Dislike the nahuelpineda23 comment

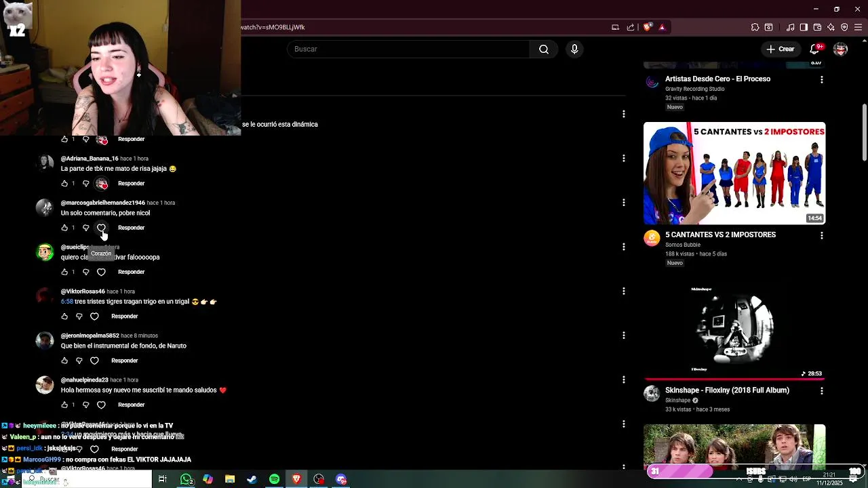(x=85, y=405)
